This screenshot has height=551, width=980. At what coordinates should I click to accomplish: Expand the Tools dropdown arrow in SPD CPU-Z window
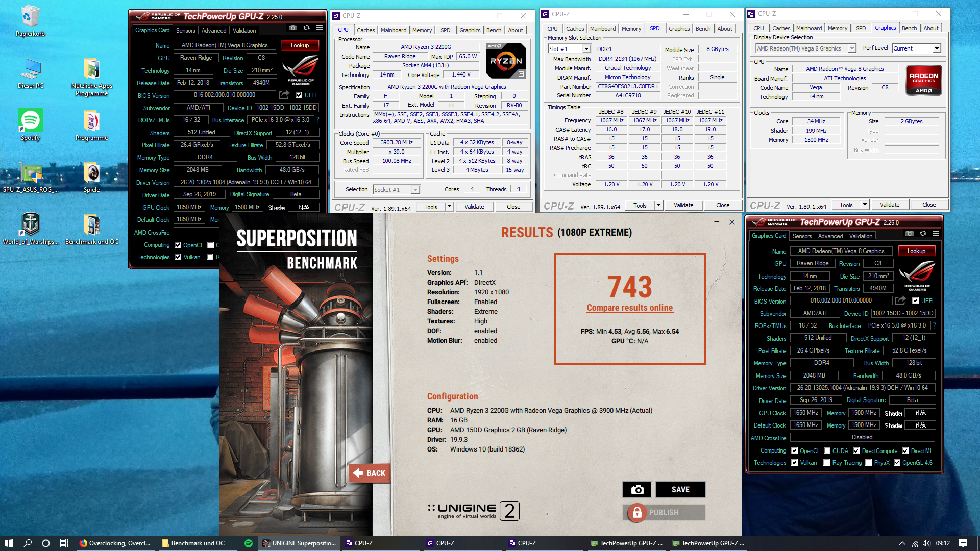click(x=659, y=205)
